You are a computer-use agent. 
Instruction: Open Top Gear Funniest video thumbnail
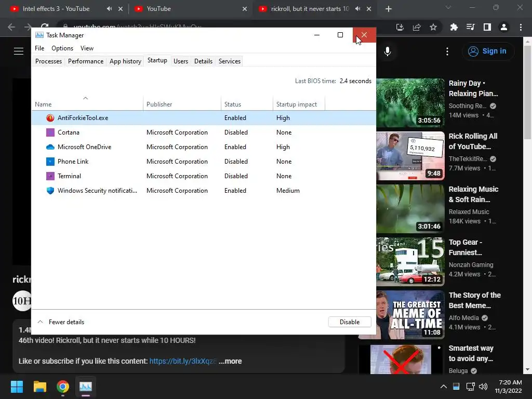tap(410, 262)
